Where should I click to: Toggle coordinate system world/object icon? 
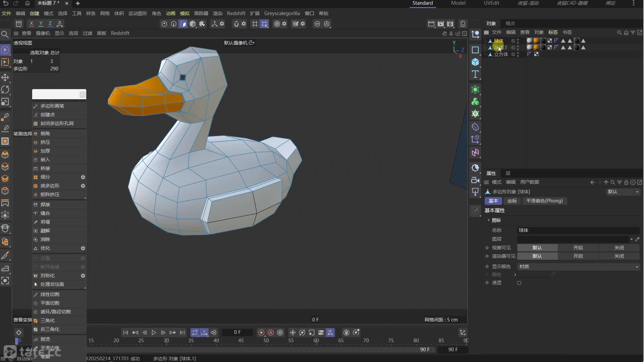(x=60, y=24)
